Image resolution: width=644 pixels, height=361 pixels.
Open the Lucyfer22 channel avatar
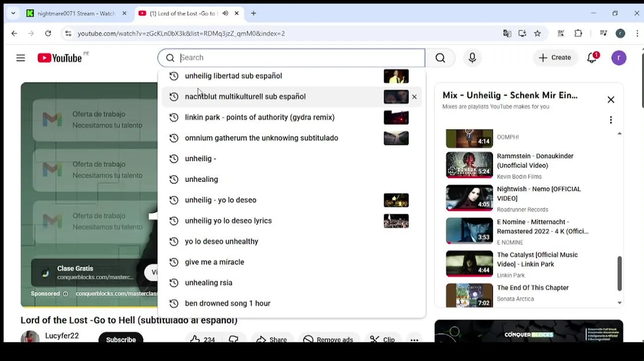[30, 337]
